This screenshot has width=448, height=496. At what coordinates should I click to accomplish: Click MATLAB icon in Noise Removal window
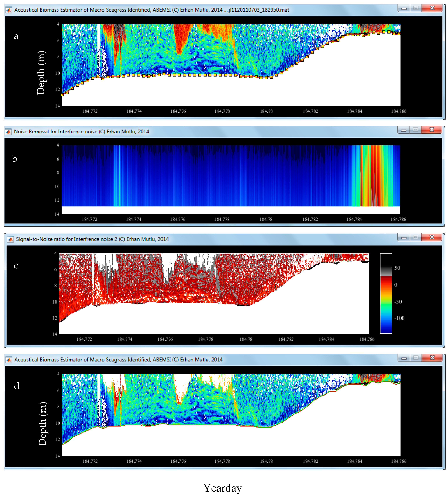click(x=8, y=132)
